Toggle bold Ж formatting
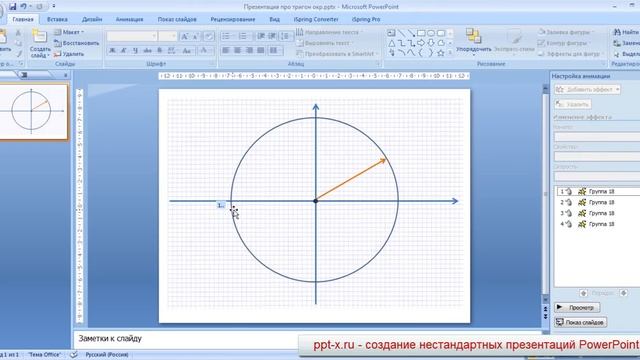The width and height of the screenshot is (640, 360). click(x=112, y=51)
